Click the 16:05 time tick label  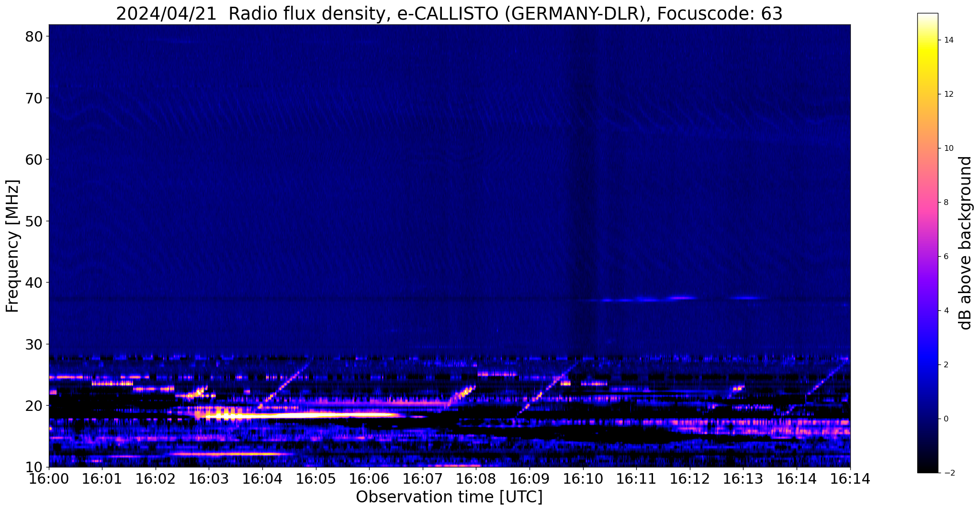click(x=316, y=479)
